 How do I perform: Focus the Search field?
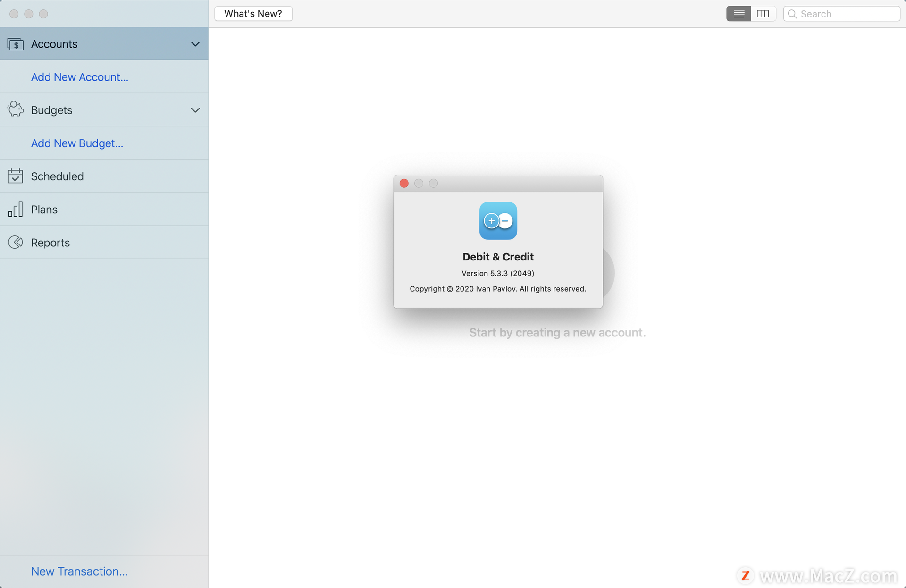(x=842, y=14)
